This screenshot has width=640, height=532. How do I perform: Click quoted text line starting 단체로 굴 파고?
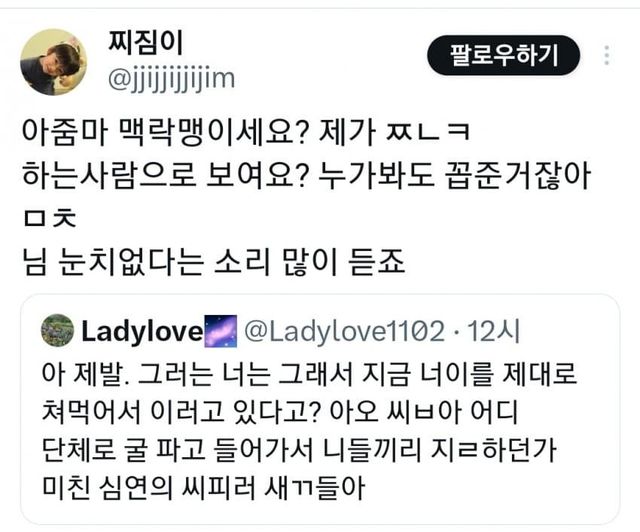(299, 450)
